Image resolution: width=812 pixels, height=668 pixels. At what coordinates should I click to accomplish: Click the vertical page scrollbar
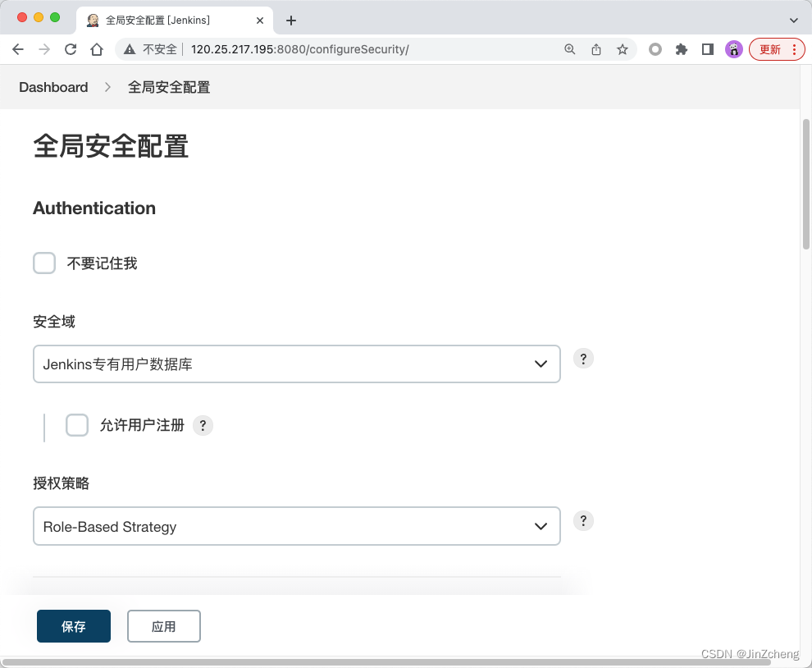click(x=805, y=184)
